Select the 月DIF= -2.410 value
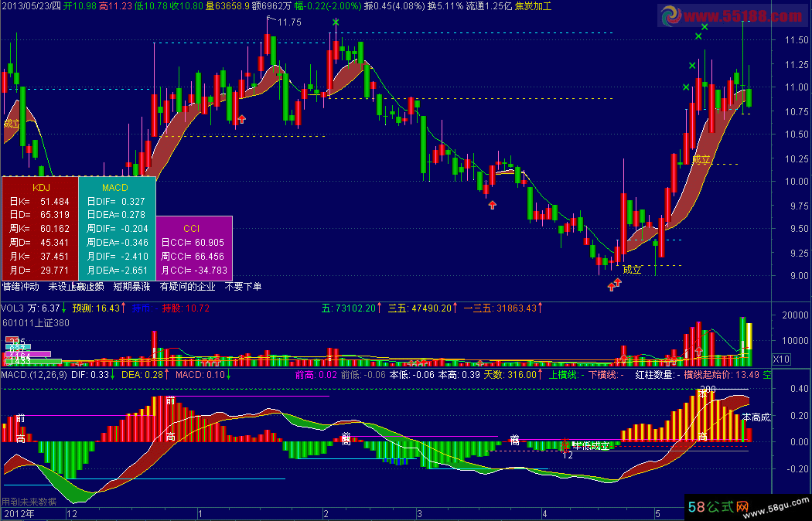The image size is (812, 521). (117, 256)
